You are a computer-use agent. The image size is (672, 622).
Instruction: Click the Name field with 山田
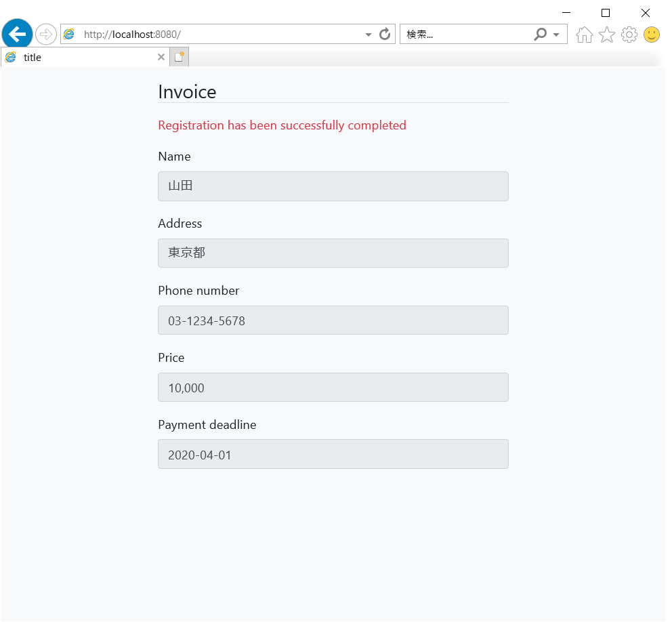(x=333, y=186)
